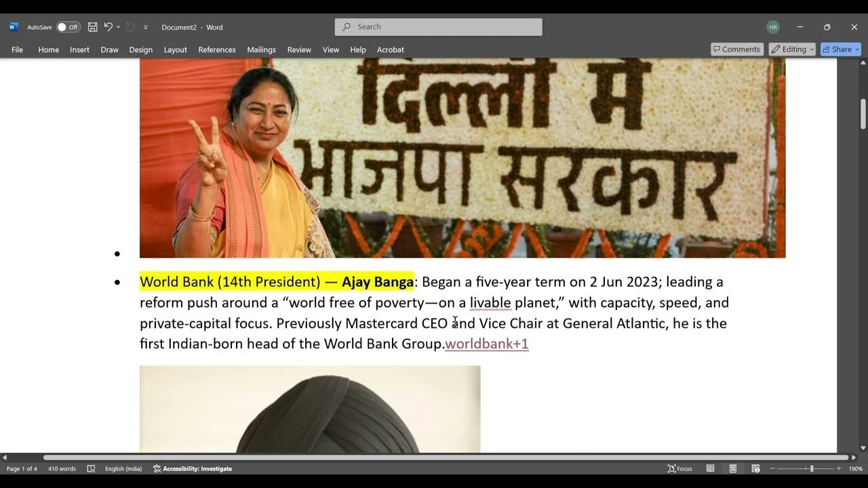Click the vertical scrollbar down arrow
Screen dimensions: 868x488
[x=863, y=448]
